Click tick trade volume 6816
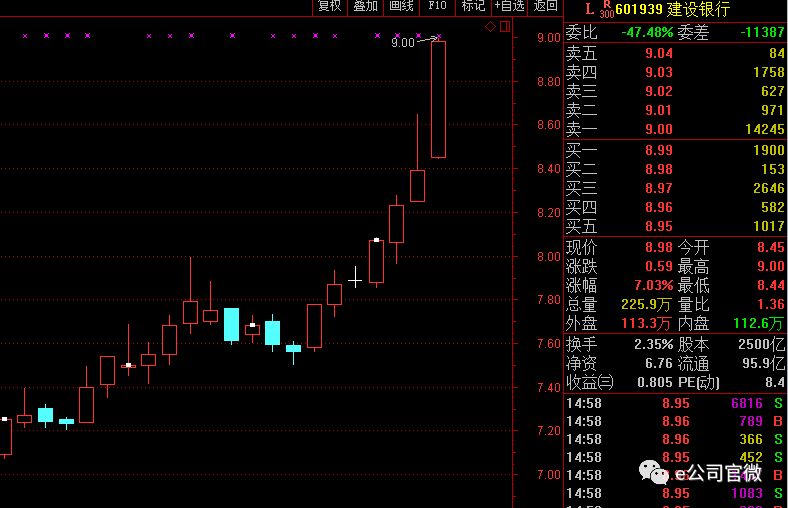788x508 pixels. [747, 403]
